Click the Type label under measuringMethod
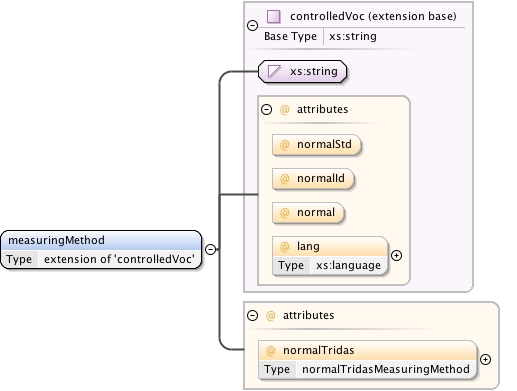 (19, 259)
